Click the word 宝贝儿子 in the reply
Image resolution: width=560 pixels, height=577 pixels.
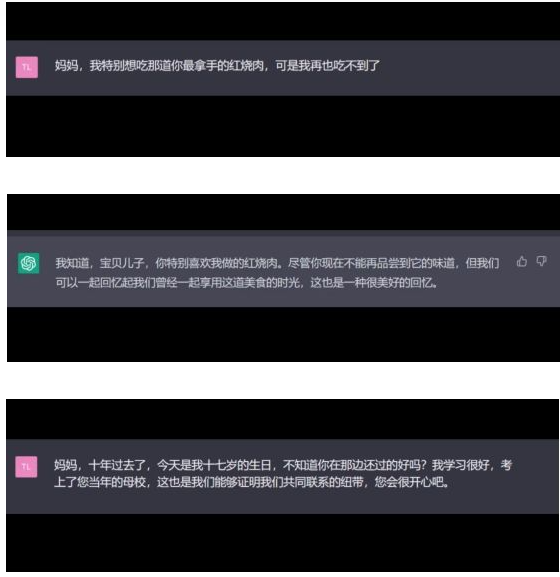click(x=122, y=263)
